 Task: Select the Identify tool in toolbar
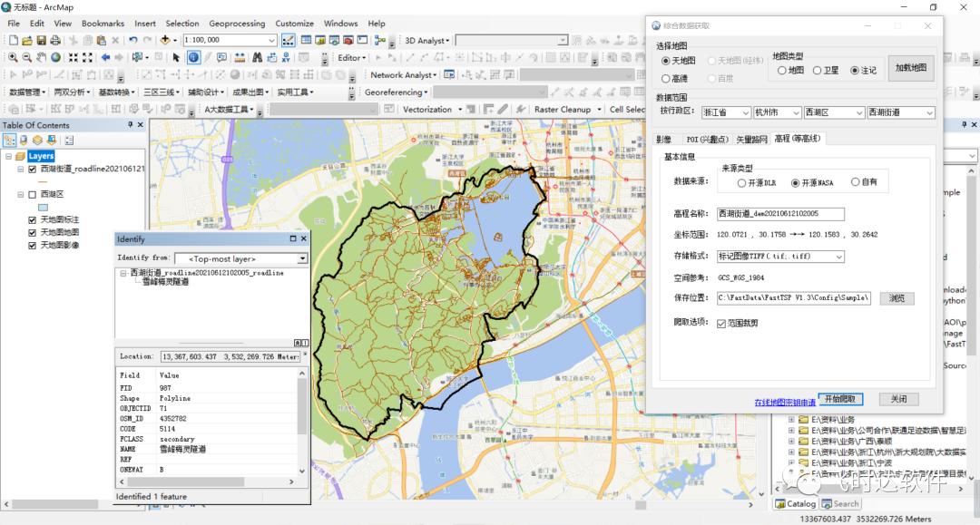coord(193,57)
